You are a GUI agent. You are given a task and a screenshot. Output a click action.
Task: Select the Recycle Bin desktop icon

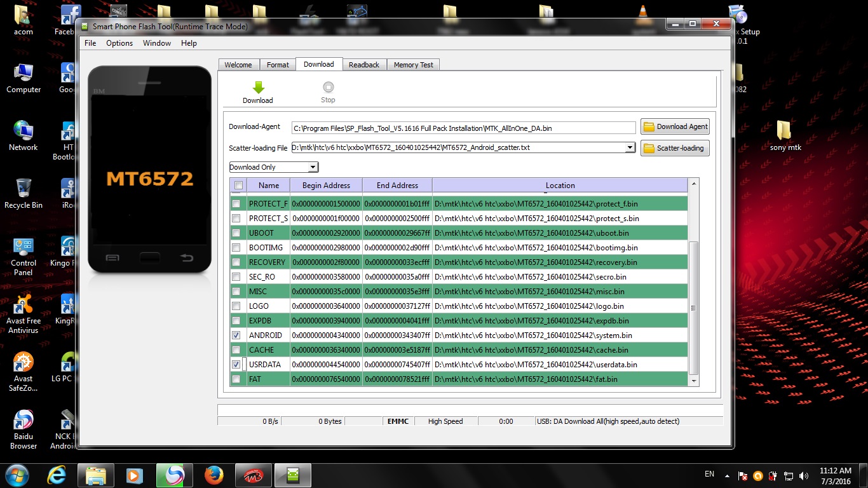24,194
